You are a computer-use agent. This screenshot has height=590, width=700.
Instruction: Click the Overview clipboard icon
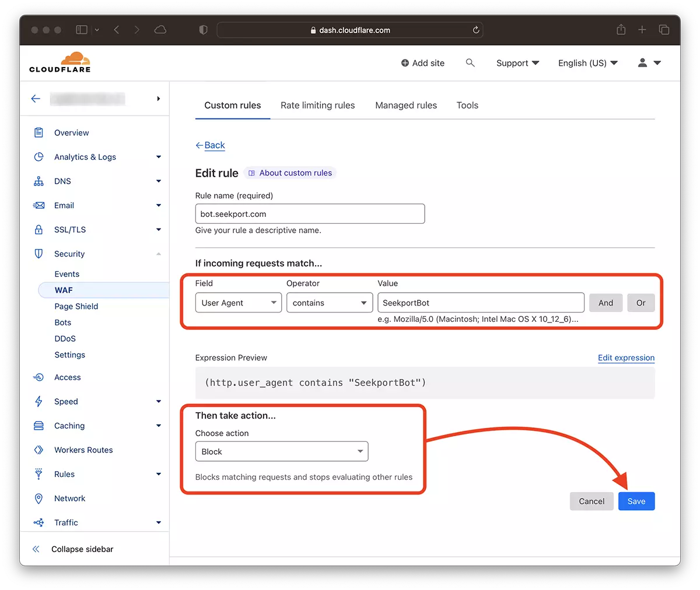click(38, 132)
